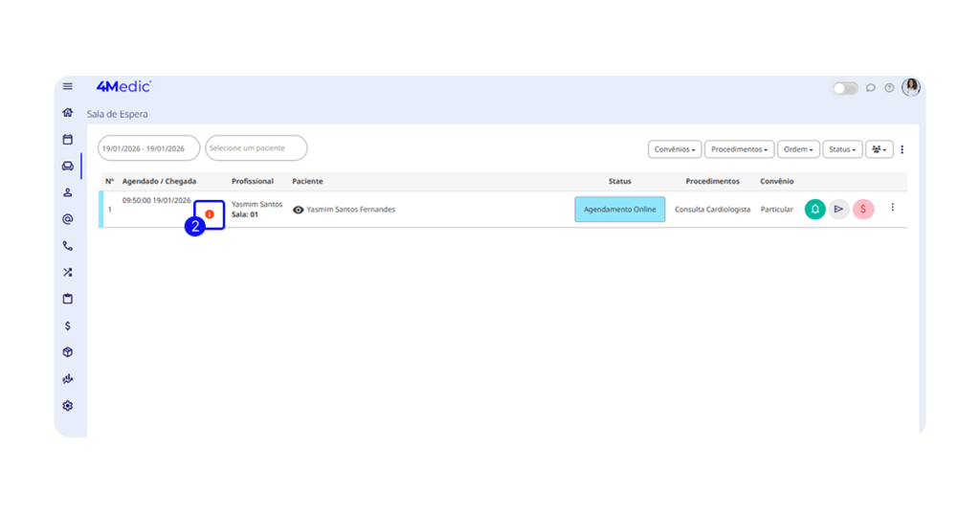Viewport: 980px width, 514px height.
Task: Open the hamburger menu icon
Action: click(x=67, y=87)
